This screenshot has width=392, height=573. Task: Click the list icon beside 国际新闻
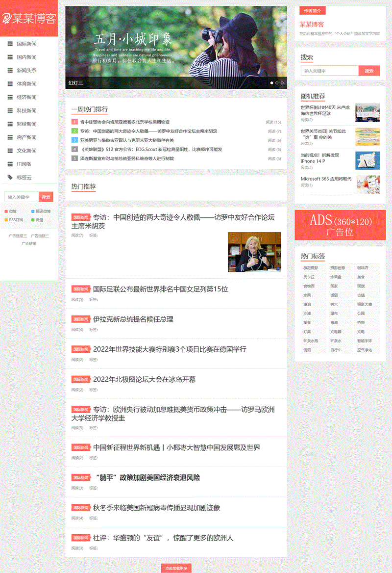(x=10, y=44)
